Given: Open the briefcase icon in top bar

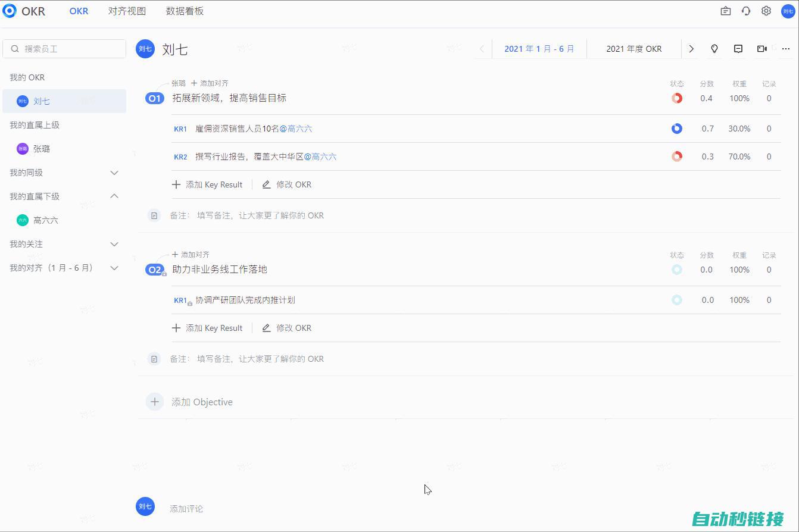Looking at the screenshot, I should coord(726,11).
